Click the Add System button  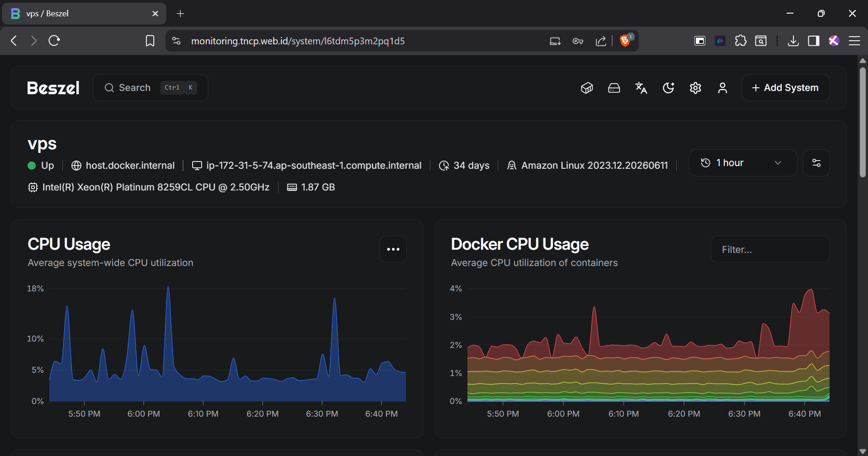(786, 88)
